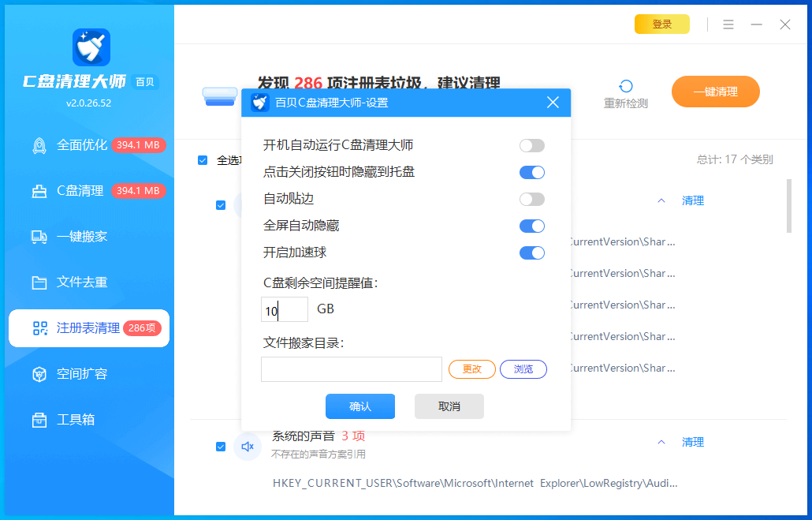Click the 文件搬家目录 path input field
This screenshot has width=812, height=520.
tap(352, 369)
